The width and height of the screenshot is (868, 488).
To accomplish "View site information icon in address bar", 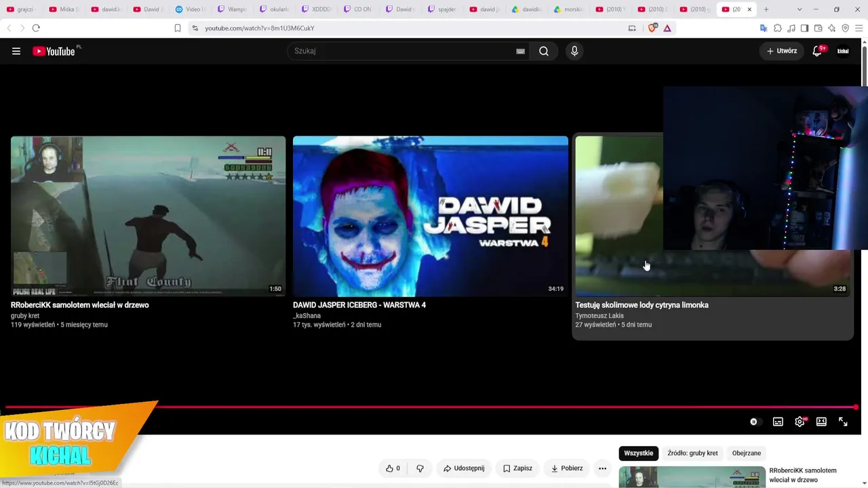I will click(195, 28).
